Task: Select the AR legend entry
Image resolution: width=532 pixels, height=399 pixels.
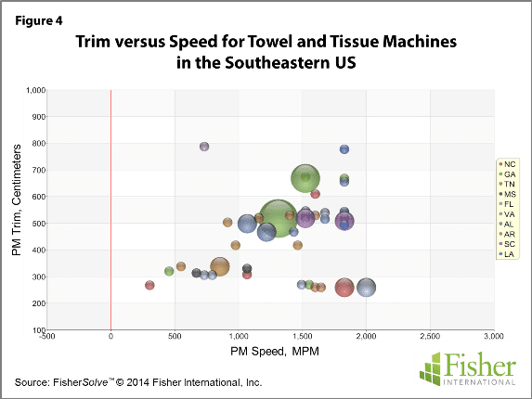Action: coord(507,234)
